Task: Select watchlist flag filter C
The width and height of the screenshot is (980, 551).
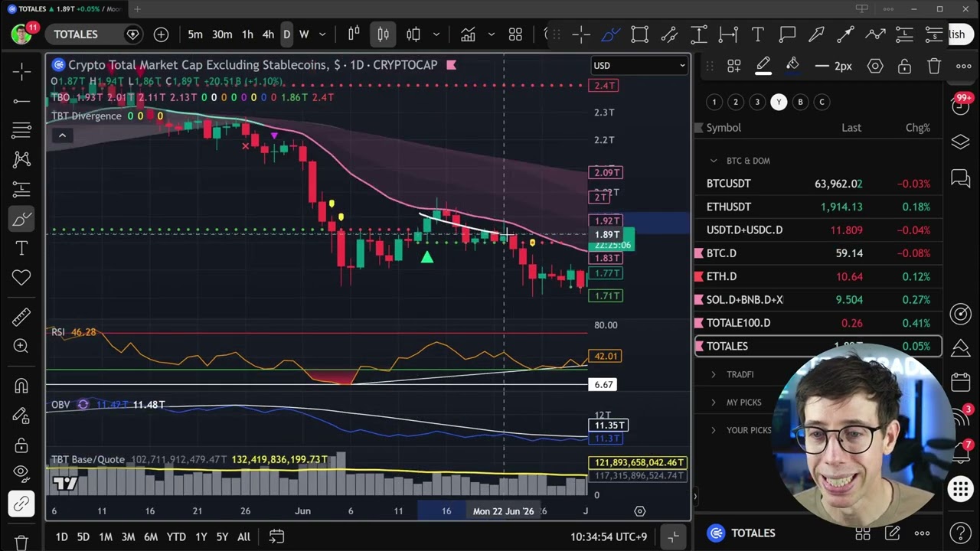Action: 822,102
